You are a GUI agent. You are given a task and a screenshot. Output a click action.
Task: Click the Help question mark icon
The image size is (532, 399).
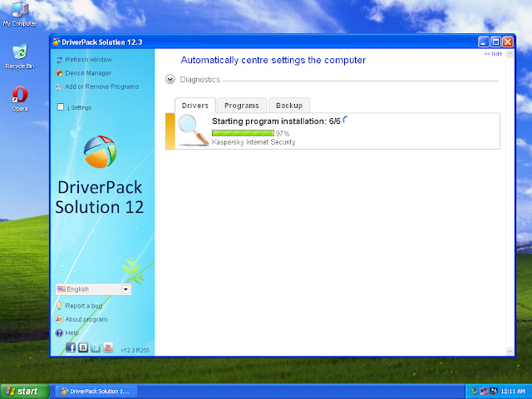coord(59,332)
